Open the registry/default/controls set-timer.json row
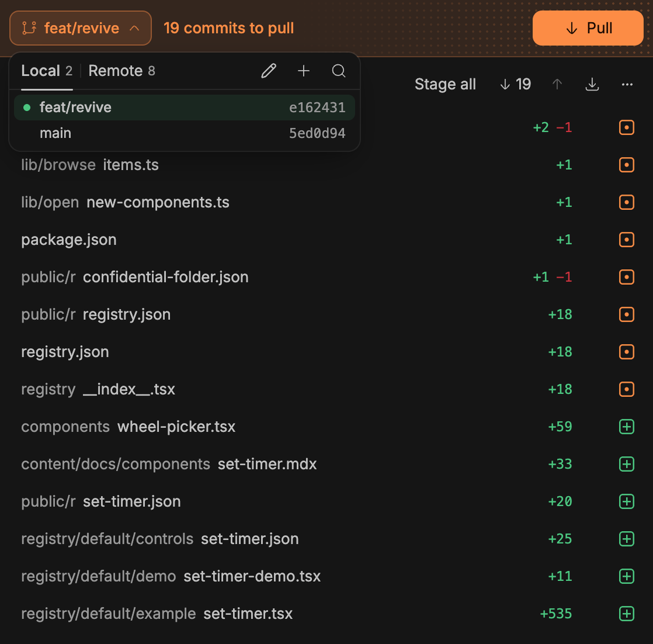The width and height of the screenshot is (653, 644). tap(326, 539)
